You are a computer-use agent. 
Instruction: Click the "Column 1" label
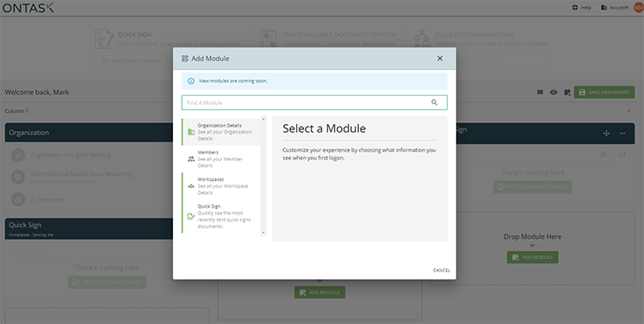tap(17, 111)
